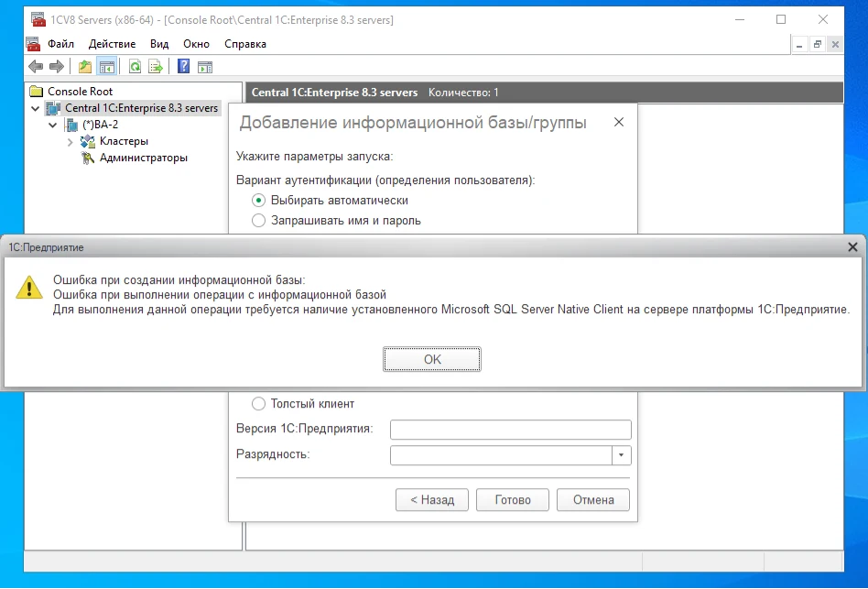The height and width of the screenshot is (589, 868).
Task: Restore the inner MDI console window
Action: coord(817,45)
